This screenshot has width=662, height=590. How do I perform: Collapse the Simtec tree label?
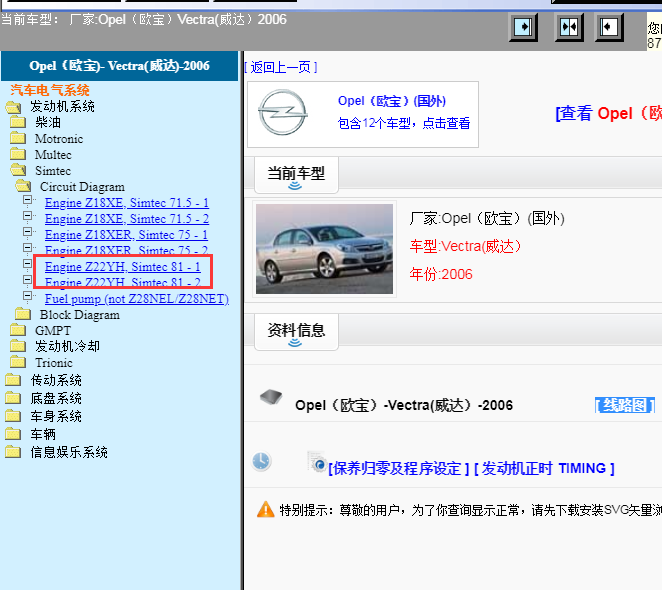tap(53, 171)
